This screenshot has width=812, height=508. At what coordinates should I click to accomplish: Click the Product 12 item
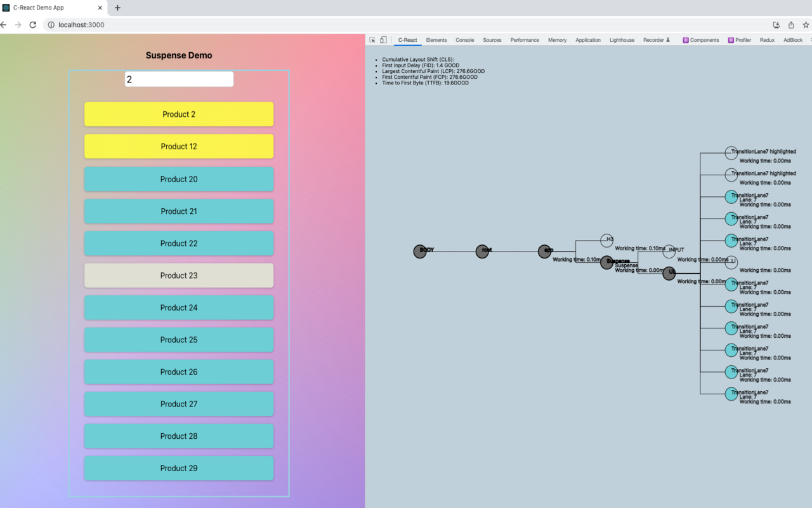click(179, 146)
